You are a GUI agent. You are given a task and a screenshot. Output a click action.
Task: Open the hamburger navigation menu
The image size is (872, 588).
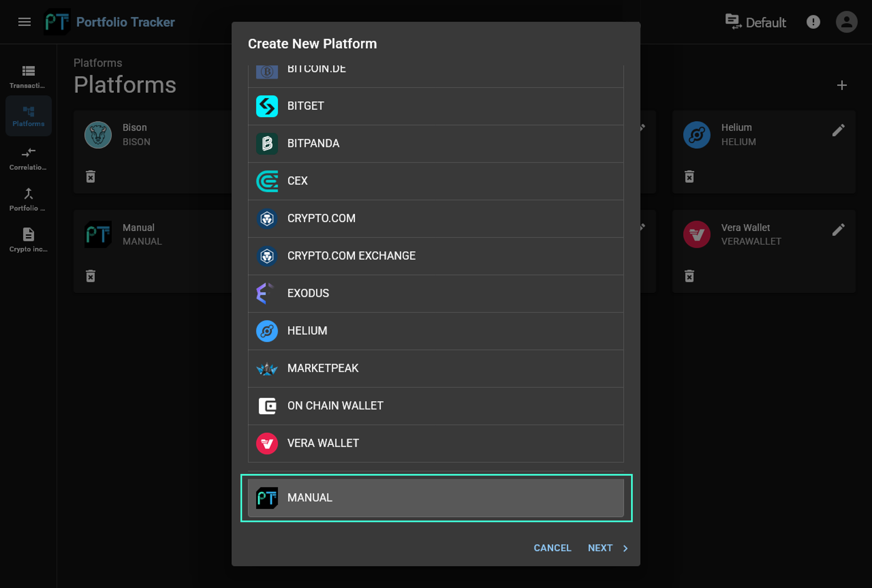pos(24,22)
